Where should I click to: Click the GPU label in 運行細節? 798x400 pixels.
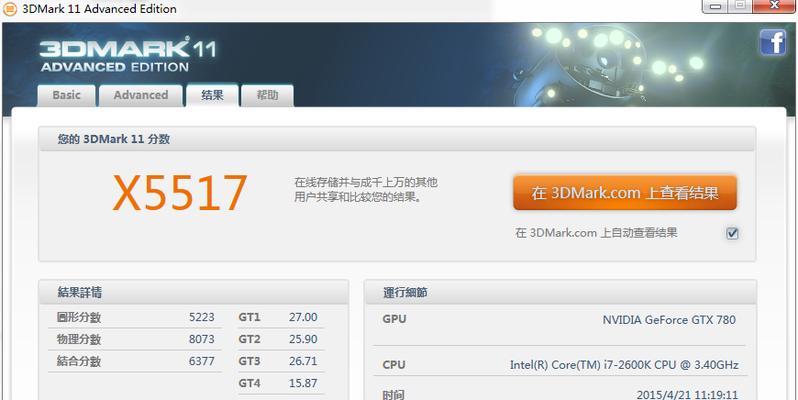point(394,319)
